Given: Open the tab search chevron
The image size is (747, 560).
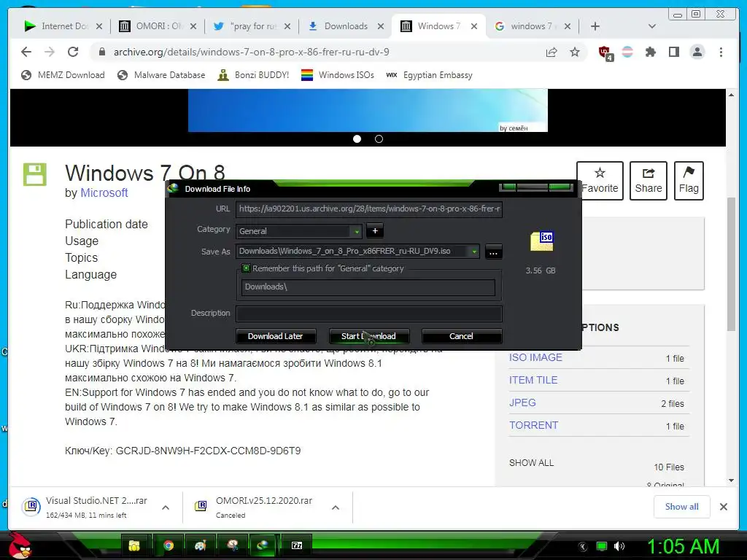Looking at the screenshot, I should pyautogui.click(x=652, y=26).
